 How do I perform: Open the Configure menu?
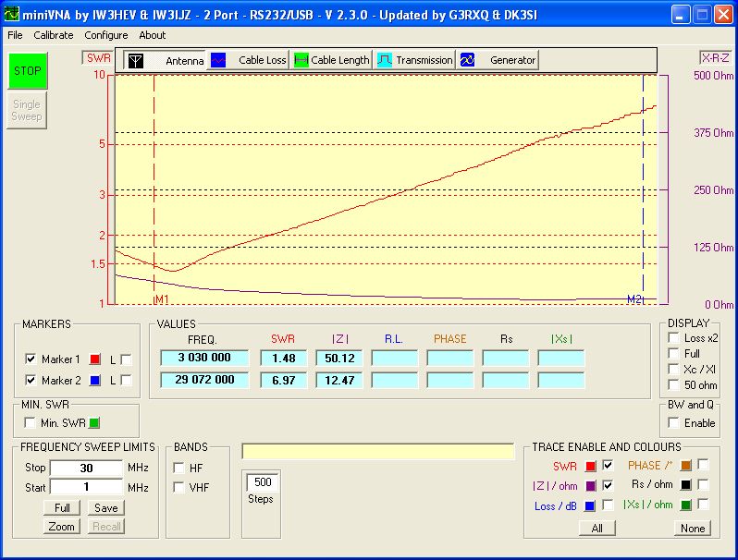point(105,35)
